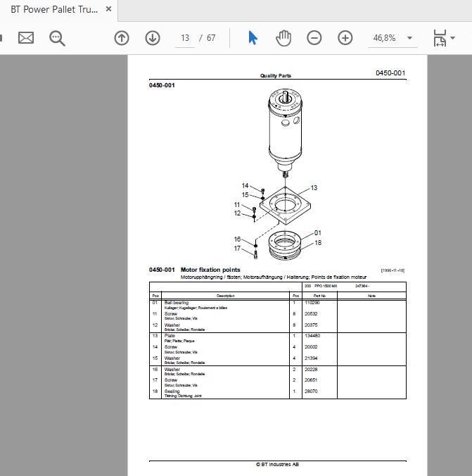Click diagram callout label 14
The width and height of the screenshot is (472, 476).
pos(245,185)
